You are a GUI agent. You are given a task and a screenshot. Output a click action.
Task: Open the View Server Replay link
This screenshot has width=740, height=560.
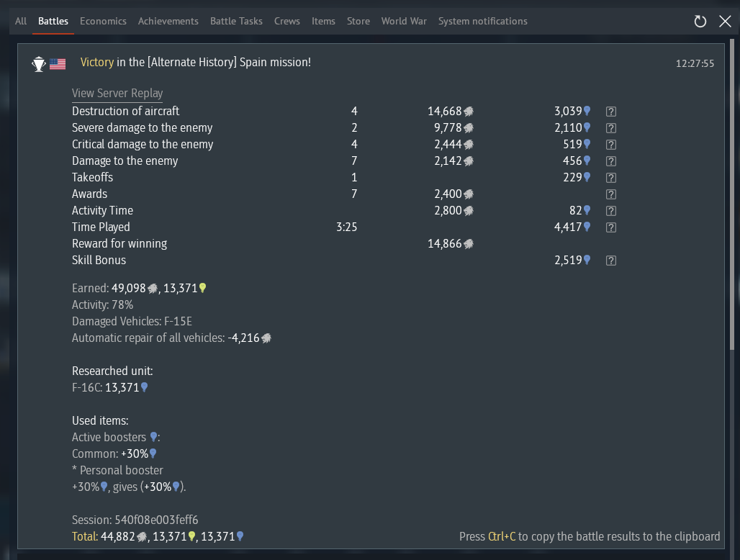[117, 93]
